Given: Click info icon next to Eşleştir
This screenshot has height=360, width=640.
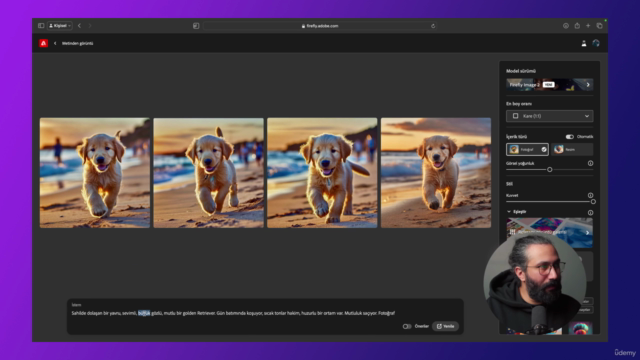Looking at the screenshot, I should click(590, 212).
